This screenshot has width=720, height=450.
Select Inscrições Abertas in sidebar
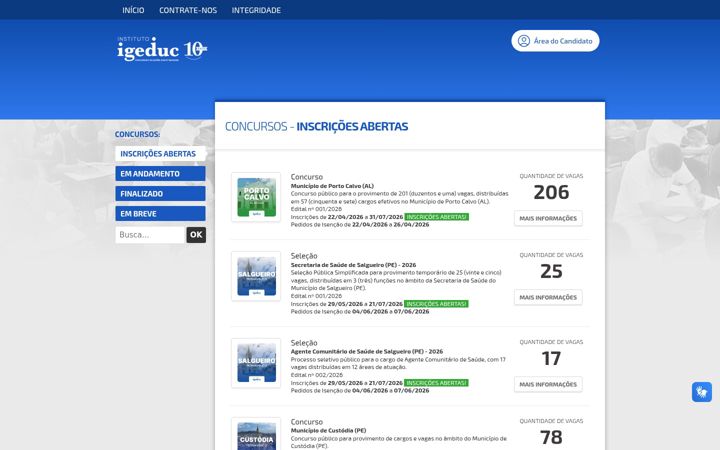point(160,154)
